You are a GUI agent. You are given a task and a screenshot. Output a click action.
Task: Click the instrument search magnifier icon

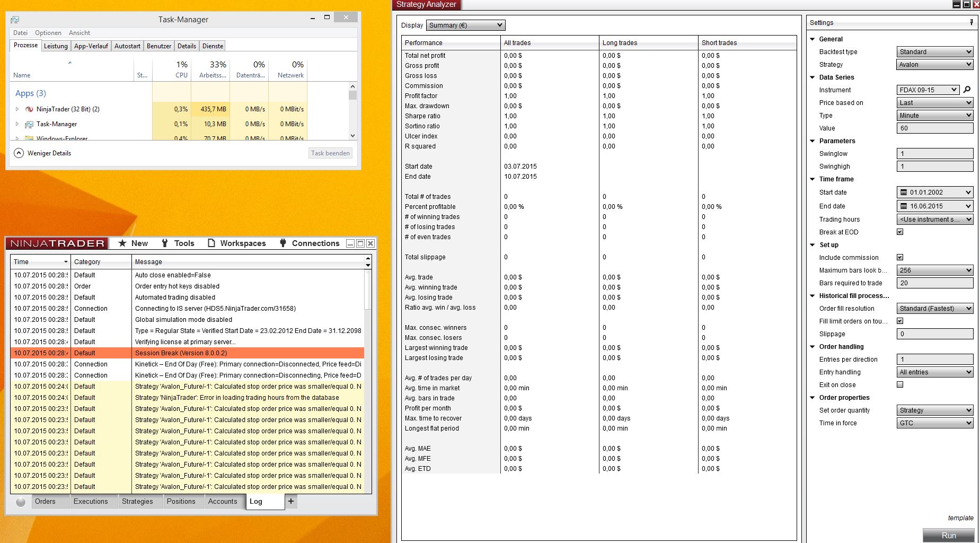967,90
